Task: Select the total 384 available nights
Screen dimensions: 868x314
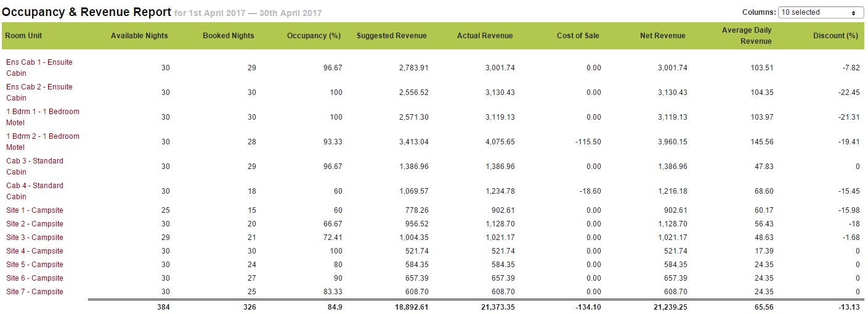Action: 163,307
